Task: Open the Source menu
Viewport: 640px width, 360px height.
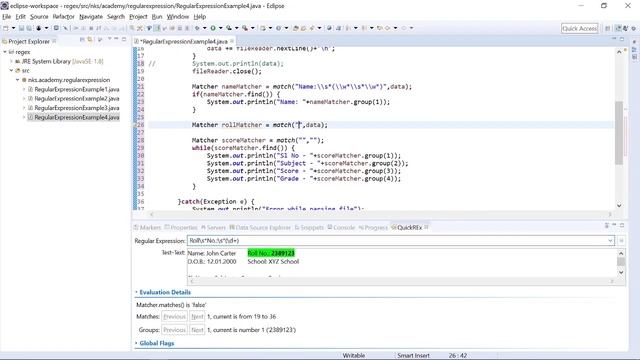Action: [39, 17]
